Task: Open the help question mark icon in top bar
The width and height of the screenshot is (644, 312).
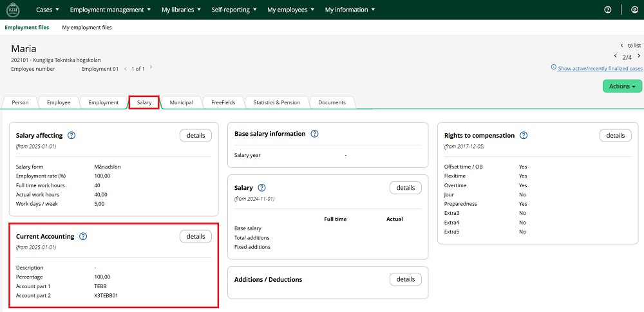Action: pyautogui.click(x=608, y=10)
